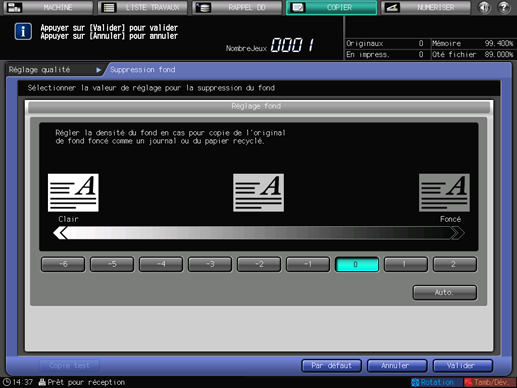Click the Clair label under light sample

click(68, 219)
